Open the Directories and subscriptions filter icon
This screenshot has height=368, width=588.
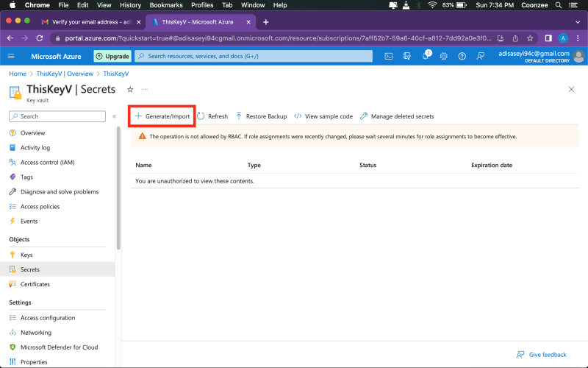407,57
